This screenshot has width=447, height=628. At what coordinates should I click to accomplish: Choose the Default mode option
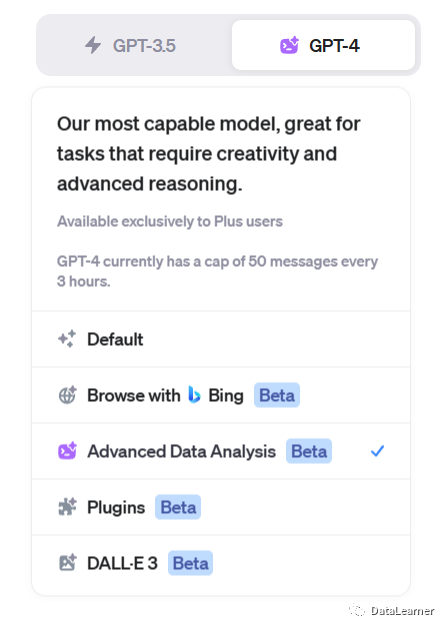[x=221, y=339]
